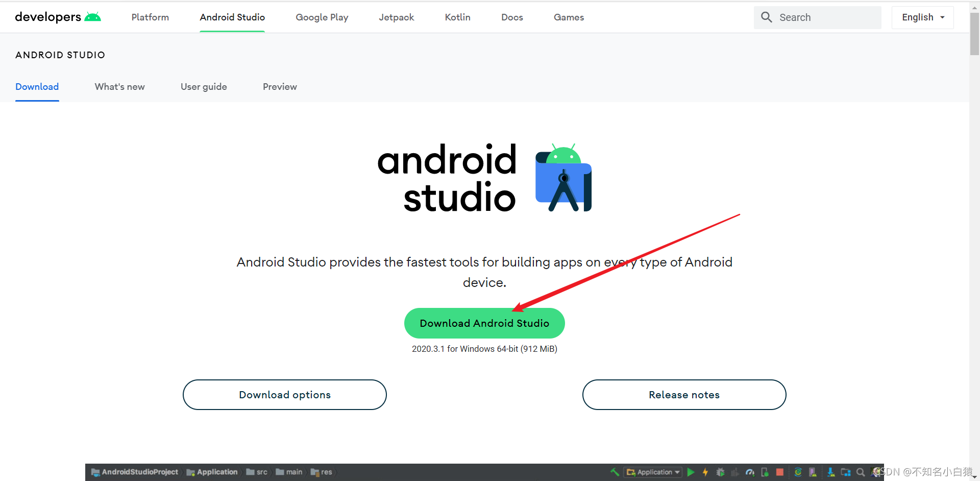Viewport: 980px width, 481px height.
Task: Click the run with coverage icon
Action: 735,472
